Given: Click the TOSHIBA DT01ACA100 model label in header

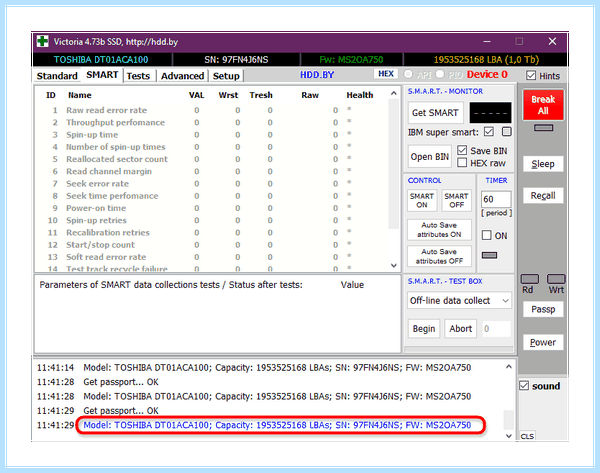Looking at the screenshot, I should pyautogui.click(x=101, y=60).
